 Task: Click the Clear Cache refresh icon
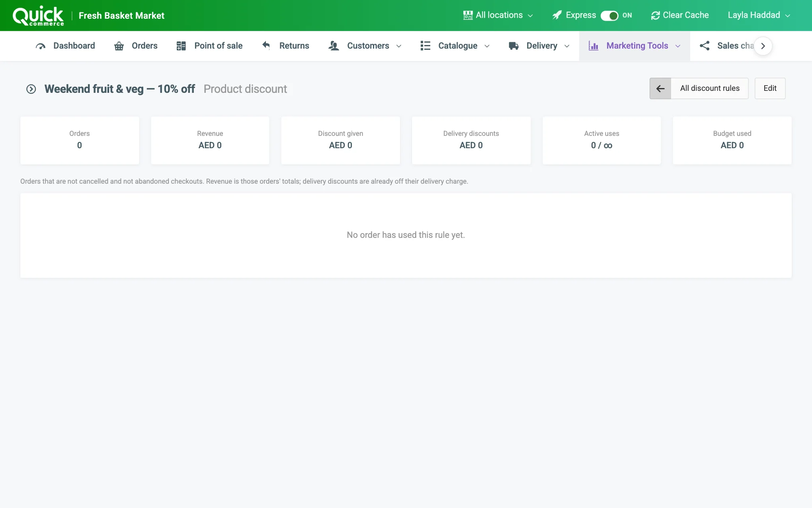tap(655, 16)
